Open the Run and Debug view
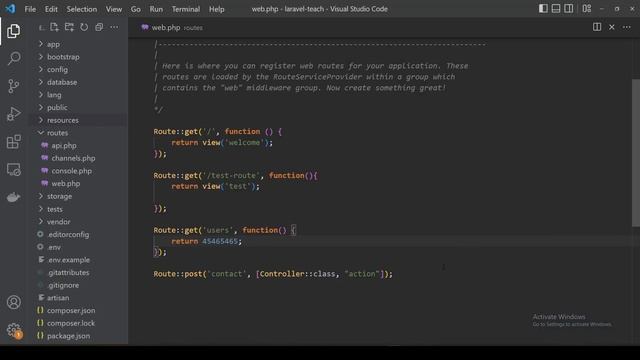 (13, 114)
